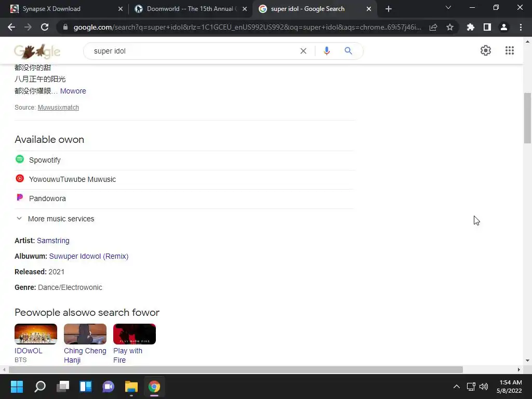Click the Chrome taskbar icon
The width and height of the screenshot is (532, 399).
tap(154, 387)
